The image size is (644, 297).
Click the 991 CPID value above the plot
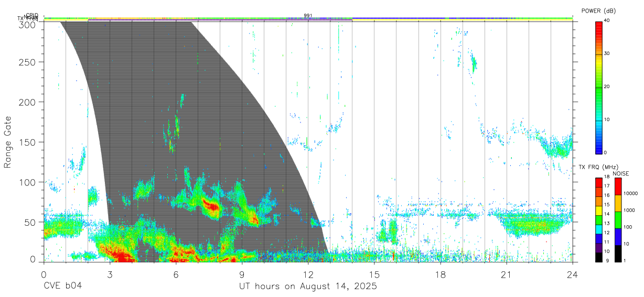point(308,16)
